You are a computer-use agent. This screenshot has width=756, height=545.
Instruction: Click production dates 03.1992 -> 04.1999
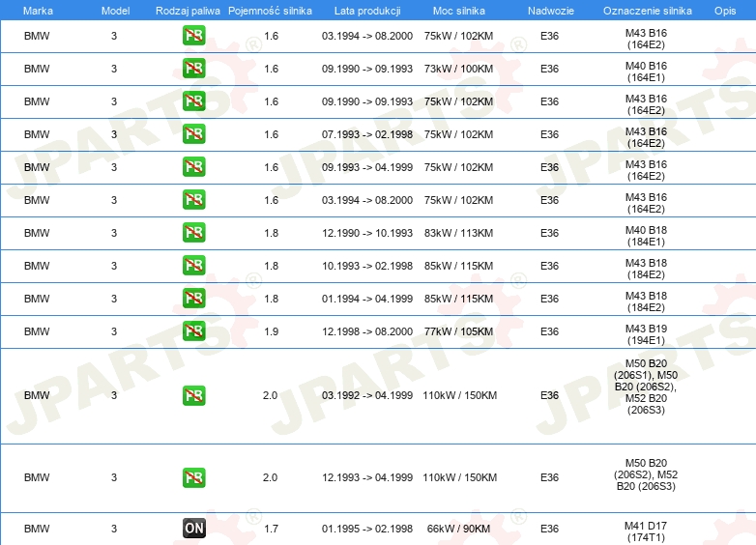point(367,395)
